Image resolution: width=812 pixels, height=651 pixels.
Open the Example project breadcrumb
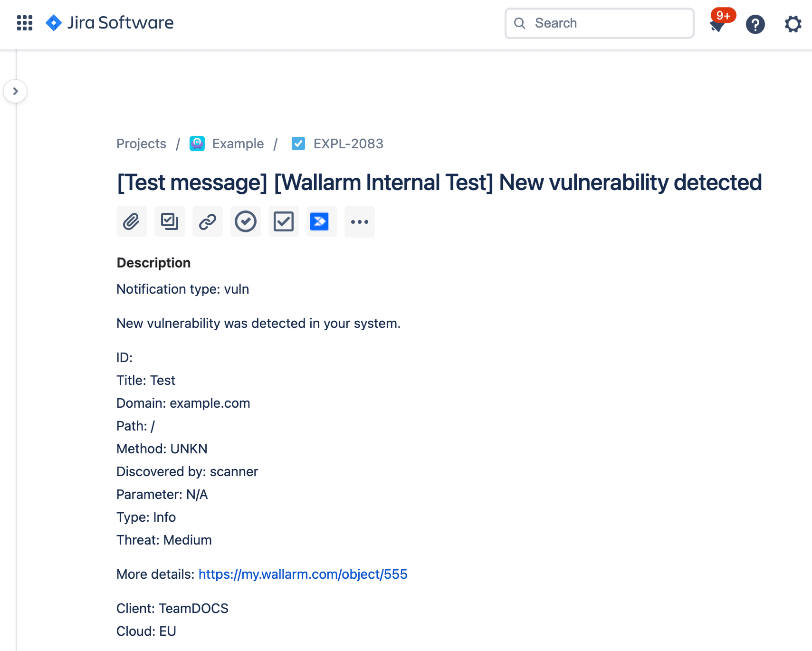pos(238,144)
